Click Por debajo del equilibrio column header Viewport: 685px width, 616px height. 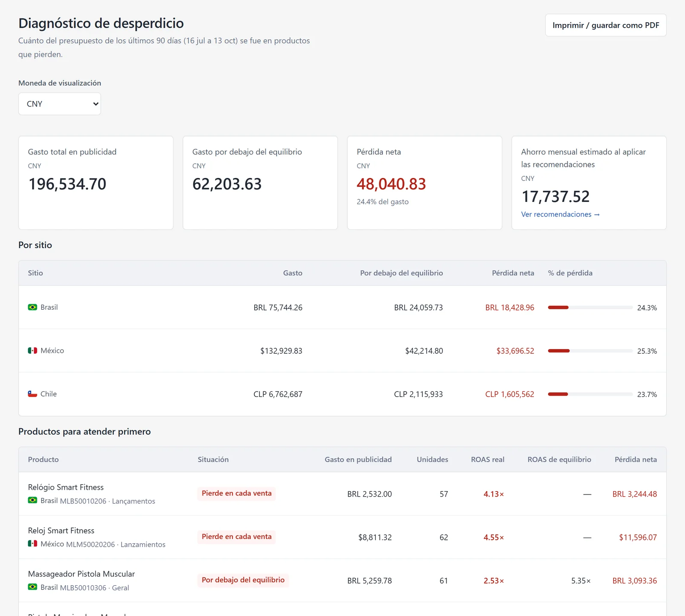pos(402,273)
